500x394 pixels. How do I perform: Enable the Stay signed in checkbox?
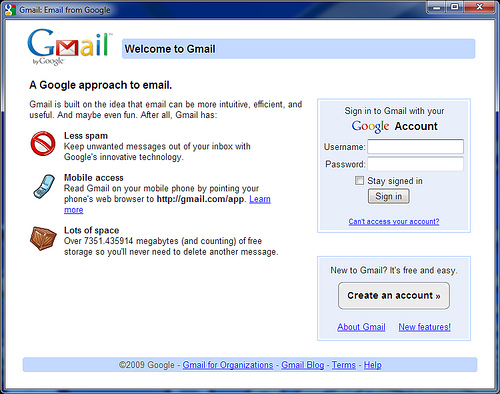pyautogui.click(x=359, y=181)
